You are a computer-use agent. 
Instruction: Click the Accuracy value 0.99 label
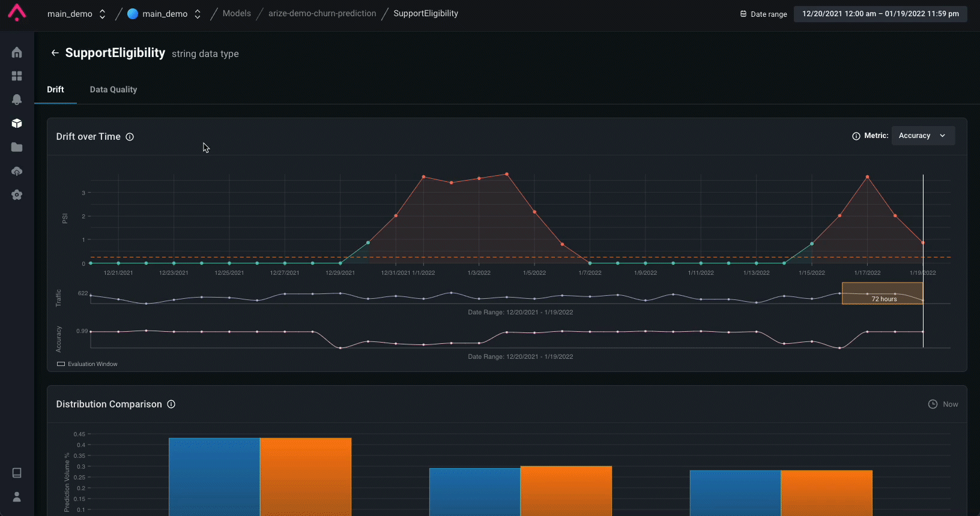click(82, 331)
